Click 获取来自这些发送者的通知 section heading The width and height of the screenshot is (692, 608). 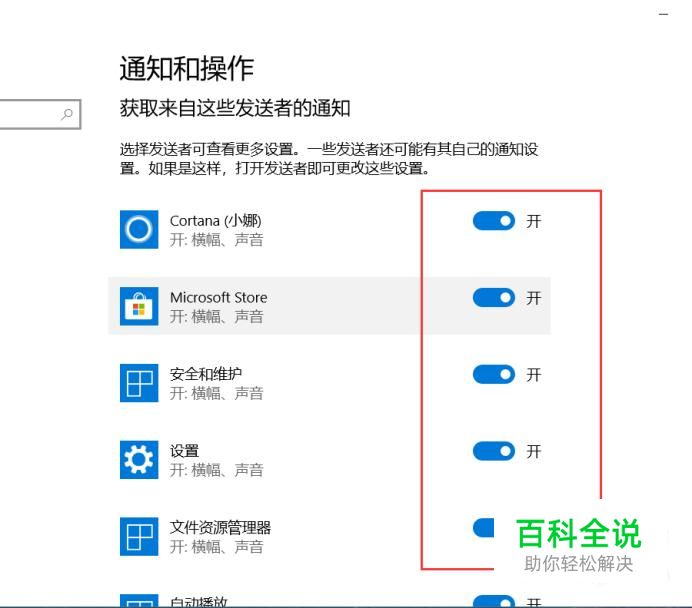tap(235, 108)
